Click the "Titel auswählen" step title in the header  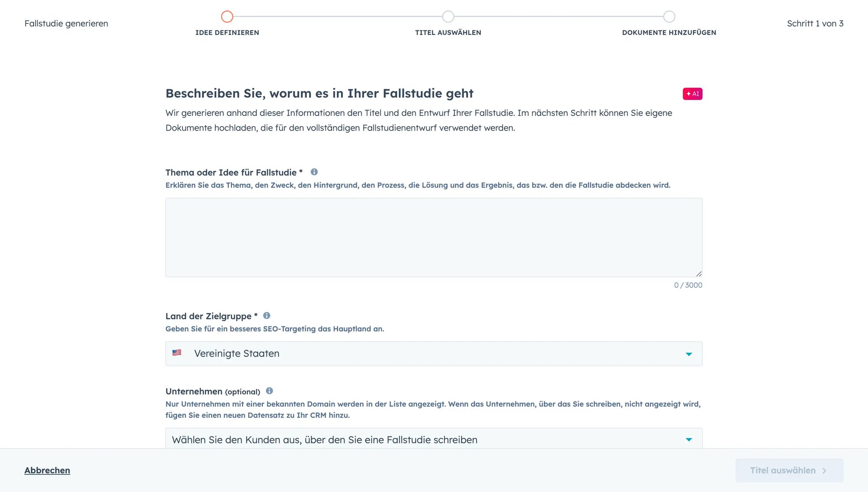click(448, 32)
